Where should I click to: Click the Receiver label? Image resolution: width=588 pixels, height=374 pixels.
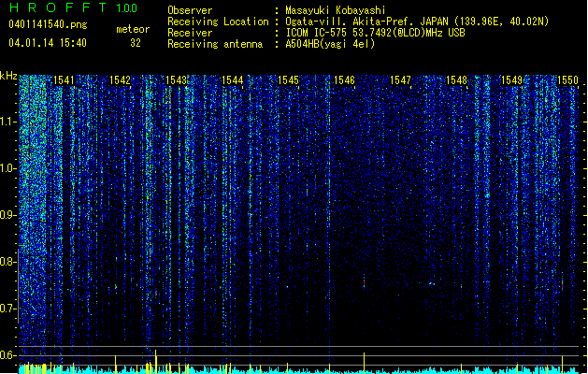coord(190,33)
